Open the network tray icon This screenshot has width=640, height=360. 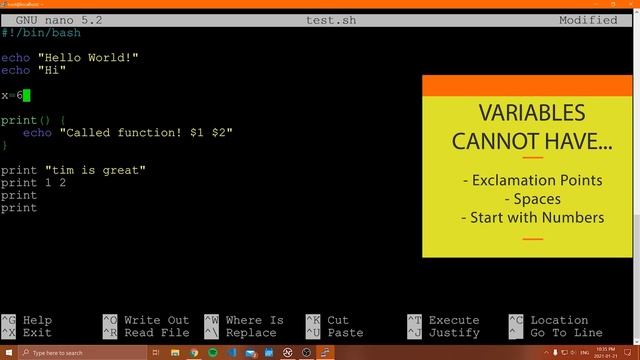coord(564,353)
